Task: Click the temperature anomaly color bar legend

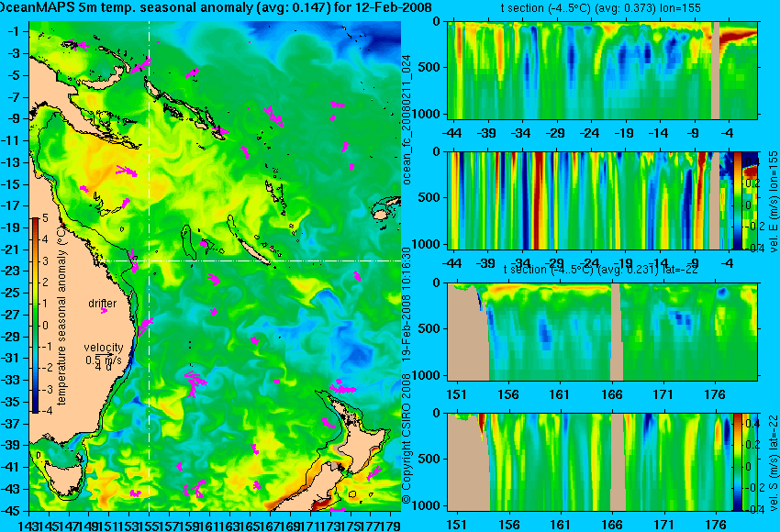Action: click(35, 316)
